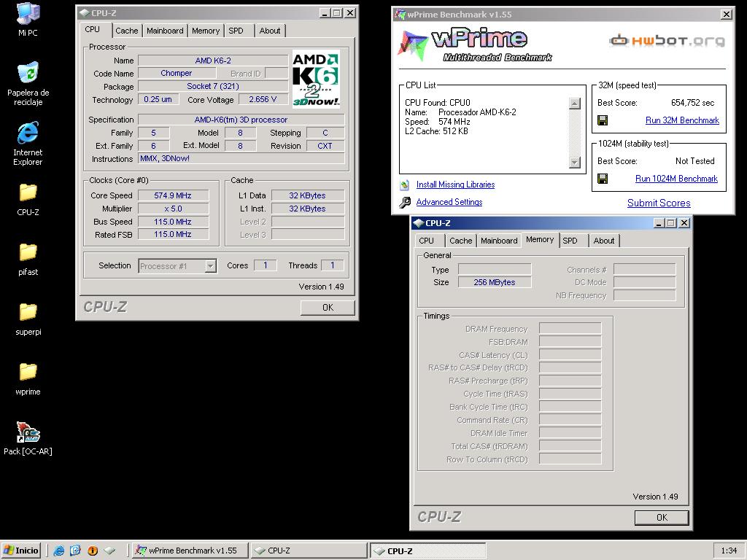Open Papelera de reciclaje icon
The height and width of the screenshot is (560, 747).
[28, 84]
